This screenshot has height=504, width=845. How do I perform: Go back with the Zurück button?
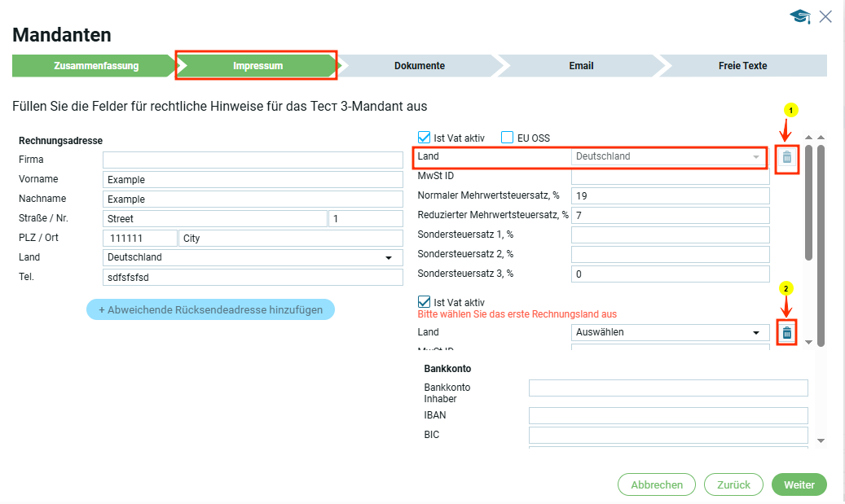point(733,484)
